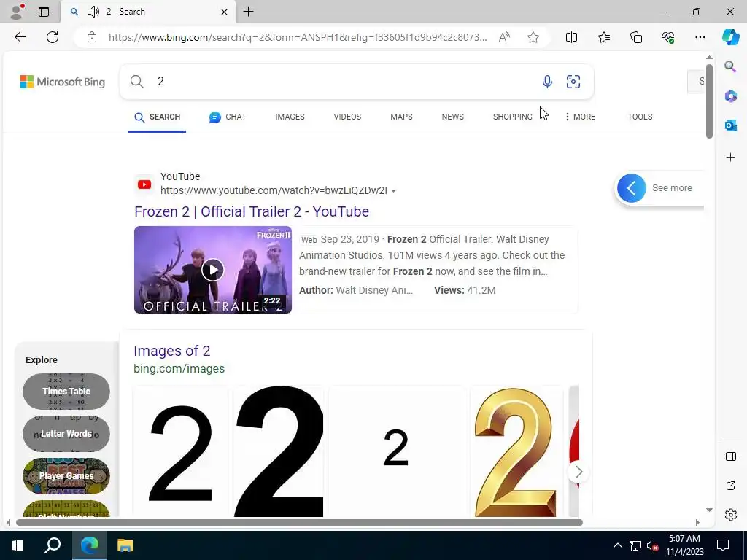This screenshot has width=747, height=560.
Task: Start visual search with camera icon
Action: pos(573,82)
